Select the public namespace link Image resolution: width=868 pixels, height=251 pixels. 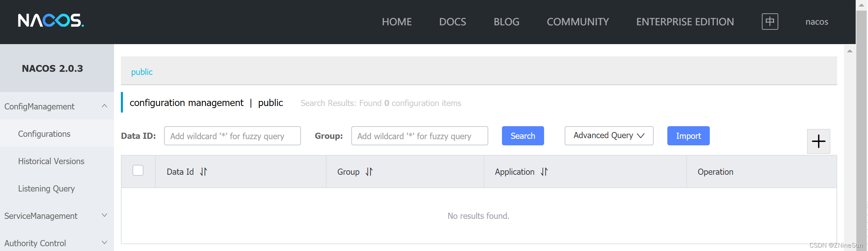point(142,72)
